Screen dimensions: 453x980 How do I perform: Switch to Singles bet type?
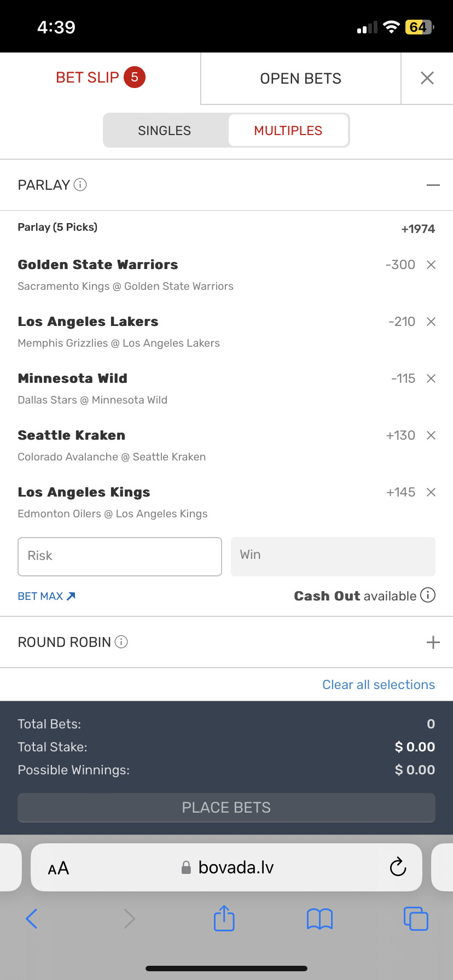tap(165, 131)
